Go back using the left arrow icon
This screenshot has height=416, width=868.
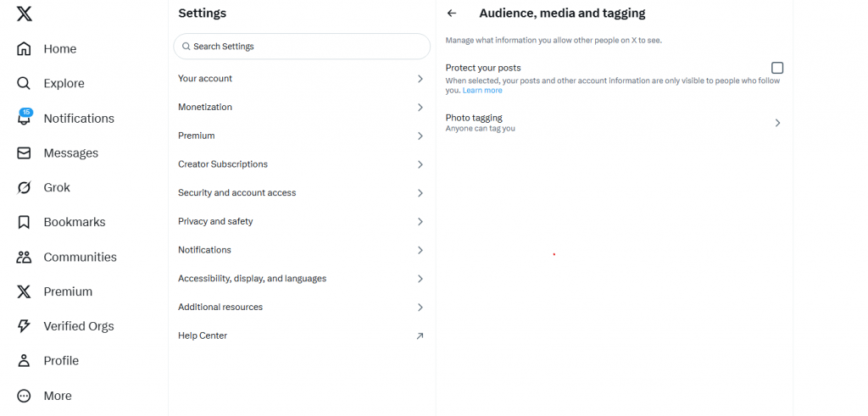(x=452, y=14)
